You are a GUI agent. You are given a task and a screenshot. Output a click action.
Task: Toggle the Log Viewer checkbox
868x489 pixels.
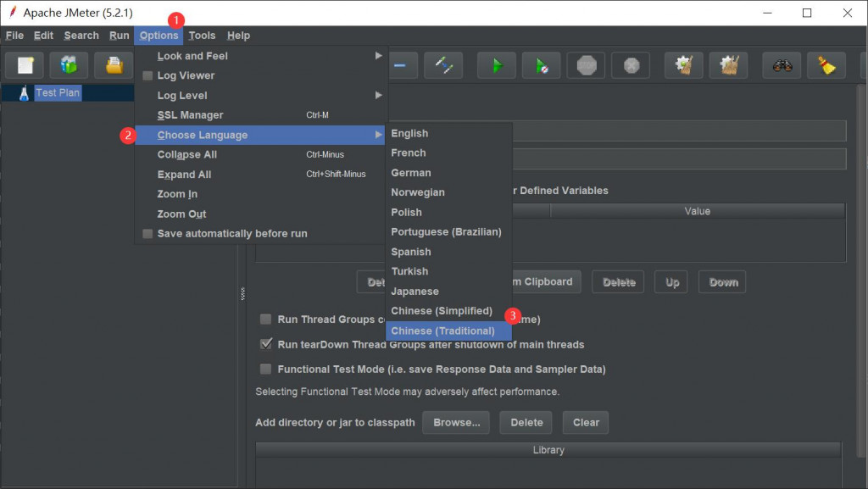click(x=147, y=75)
